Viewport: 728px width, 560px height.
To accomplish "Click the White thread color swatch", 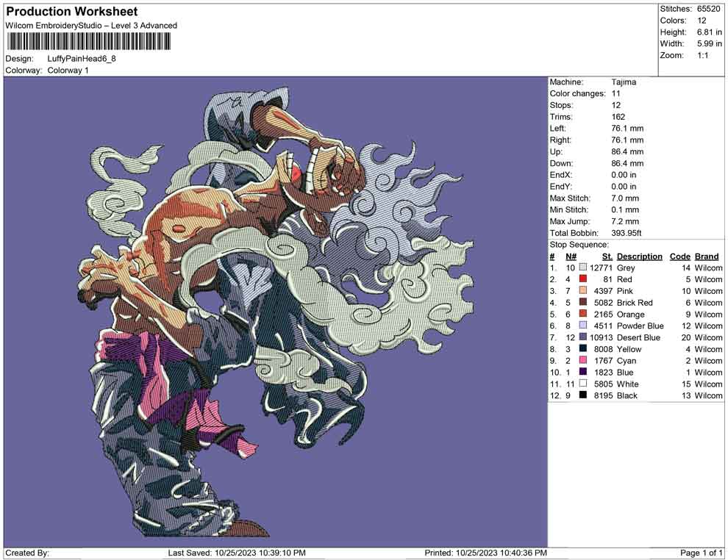I will coord(582,383).
